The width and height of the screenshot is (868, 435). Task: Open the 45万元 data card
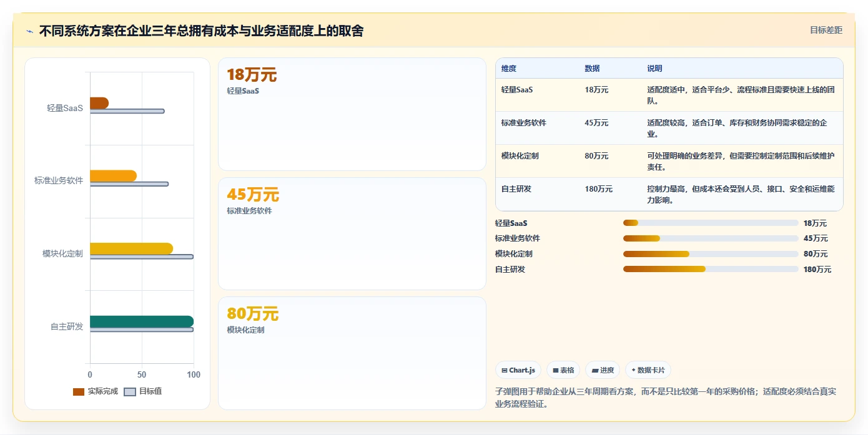352,233
